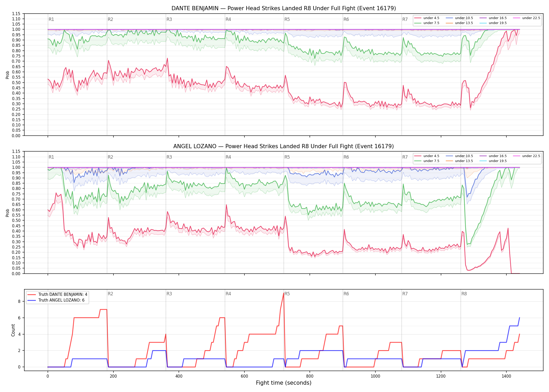Click R2 label in the Count chart

pyautogui.click(x=110, y=294)
